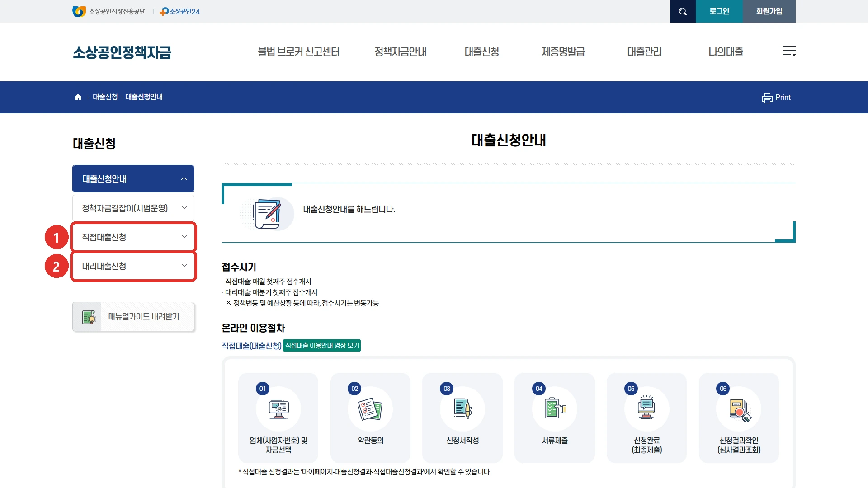Open 정책자금안내 menu
This screenshot has height=488, width=868.
click(x=401, y=52)
